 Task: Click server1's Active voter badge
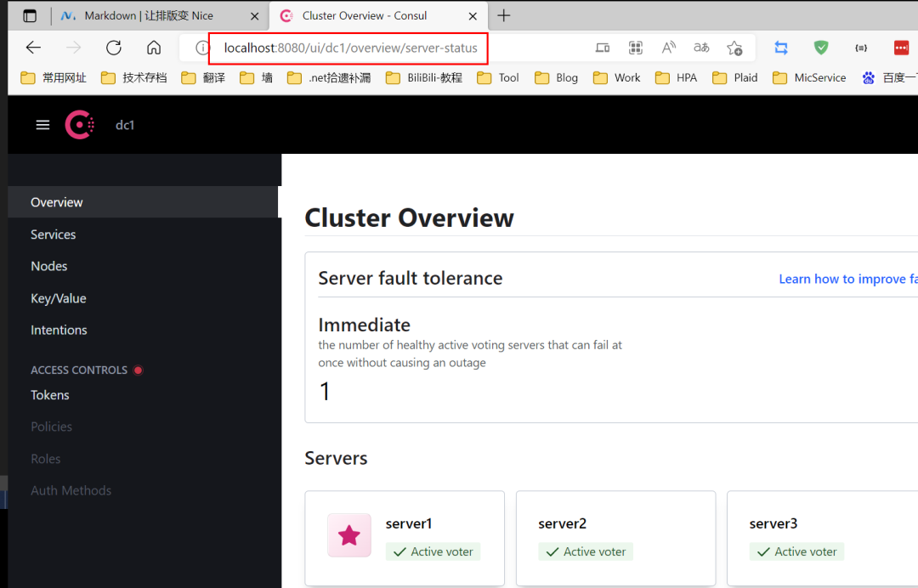pos(433,551)
